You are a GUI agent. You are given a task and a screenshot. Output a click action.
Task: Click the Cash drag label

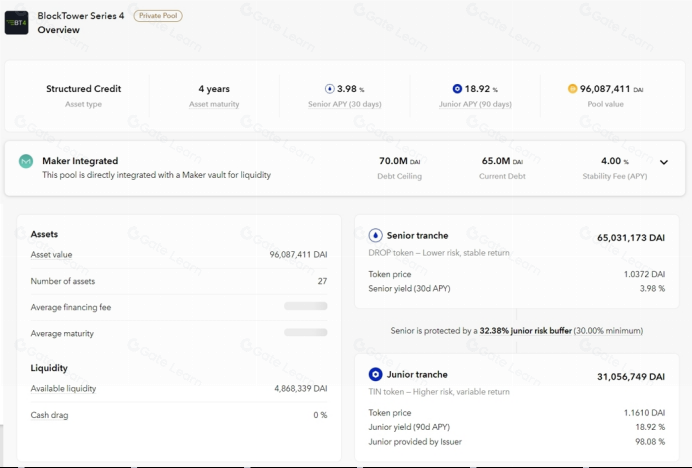click(x=49, y=415)
